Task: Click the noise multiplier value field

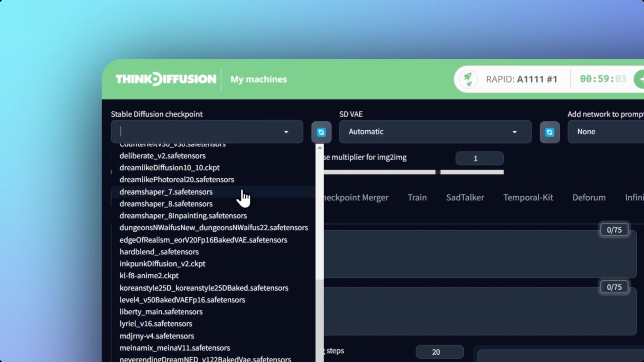Action: pos(479,158)
